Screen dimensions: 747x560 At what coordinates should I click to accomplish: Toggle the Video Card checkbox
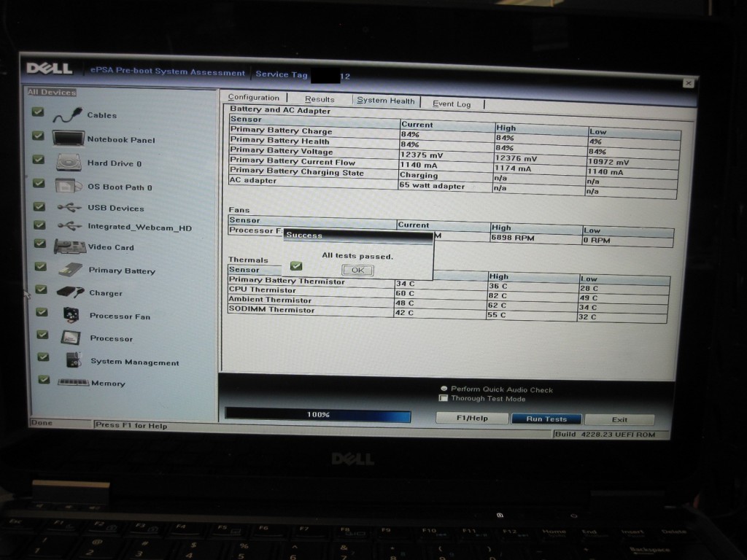(40, 244)
